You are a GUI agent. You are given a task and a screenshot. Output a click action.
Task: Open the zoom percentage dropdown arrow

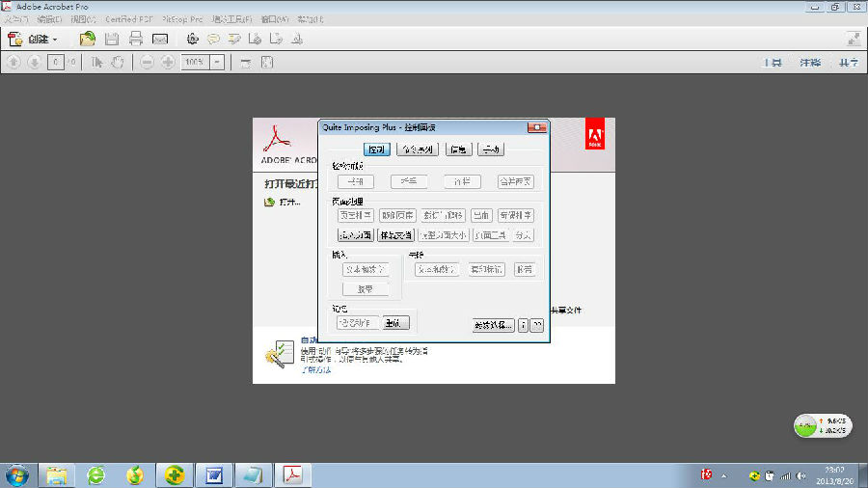(217, 63)
